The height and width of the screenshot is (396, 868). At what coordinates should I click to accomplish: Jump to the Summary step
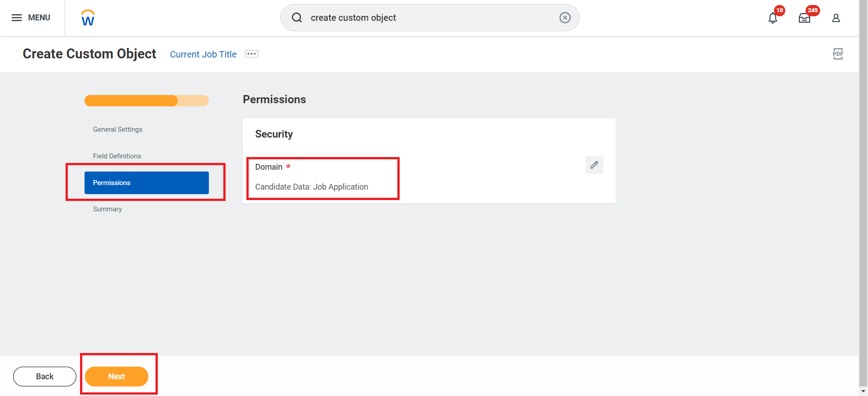(x=107, y=209)
